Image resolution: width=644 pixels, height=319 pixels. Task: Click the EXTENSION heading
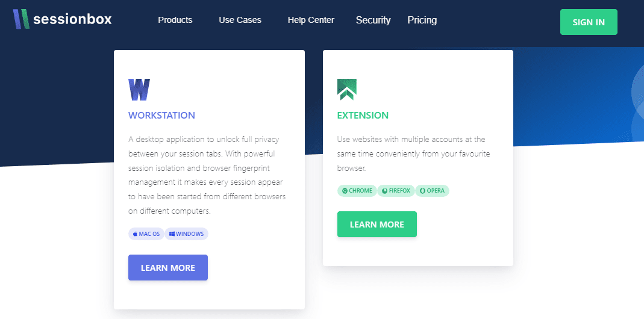[363, 116]
